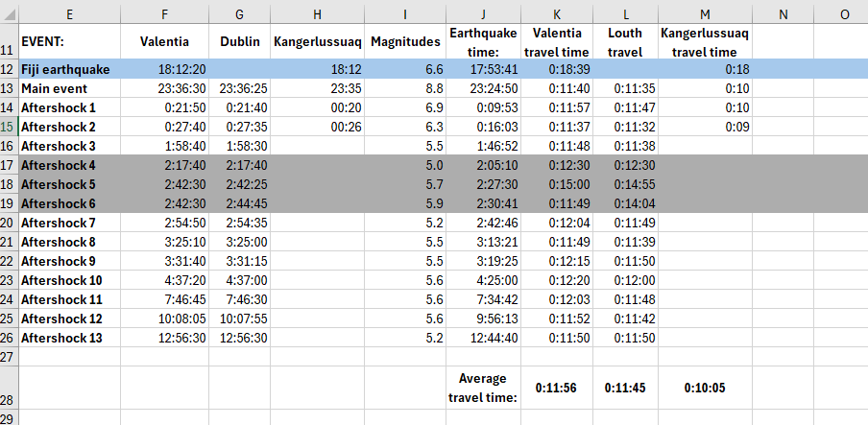Click the 'Kangerlussuaq travel time' heading cell

pos(706,42)
